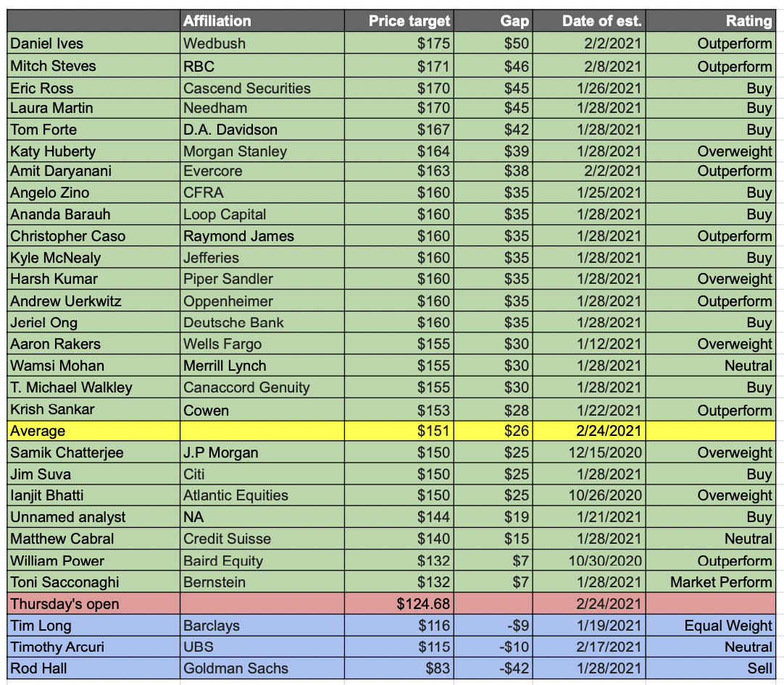The width and height of the screenshot is (784, 685).
Task: Select the Gap column header
Action: pos(493,21)
